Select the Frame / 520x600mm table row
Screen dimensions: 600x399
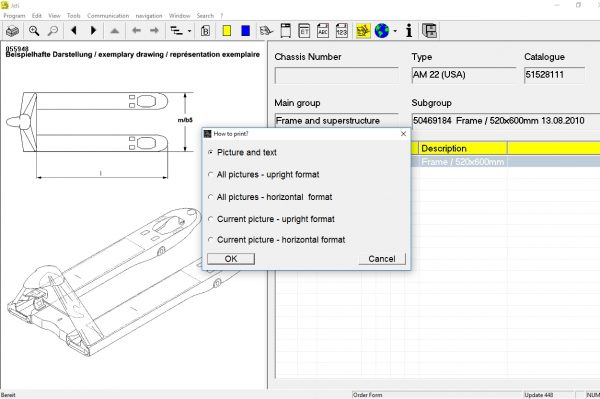pos(505,162)
